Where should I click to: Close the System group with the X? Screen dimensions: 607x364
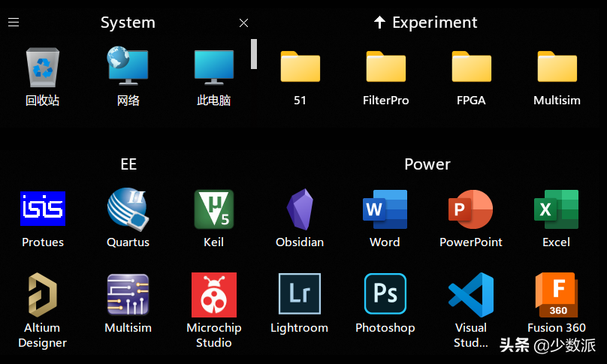tap(243, 23)
